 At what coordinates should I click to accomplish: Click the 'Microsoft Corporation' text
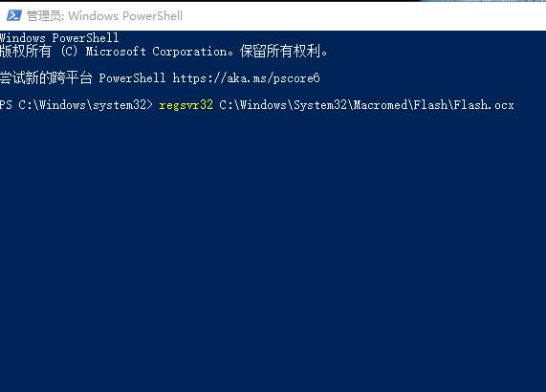(x=157, y=52)
